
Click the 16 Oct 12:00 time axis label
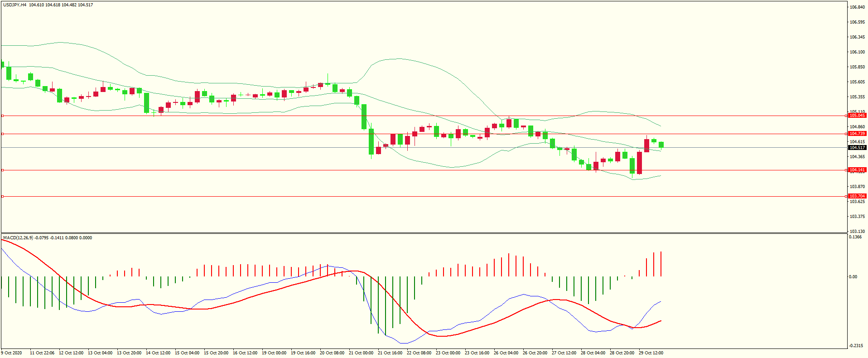coord(245,353)
